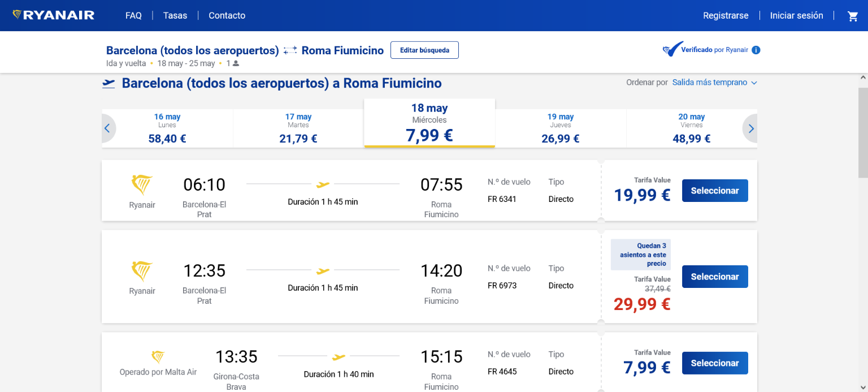The image size is (868, 392).
Task: Select the 16 may Lunes date tab
Action: pyautogui.click(x=167, y=128)
